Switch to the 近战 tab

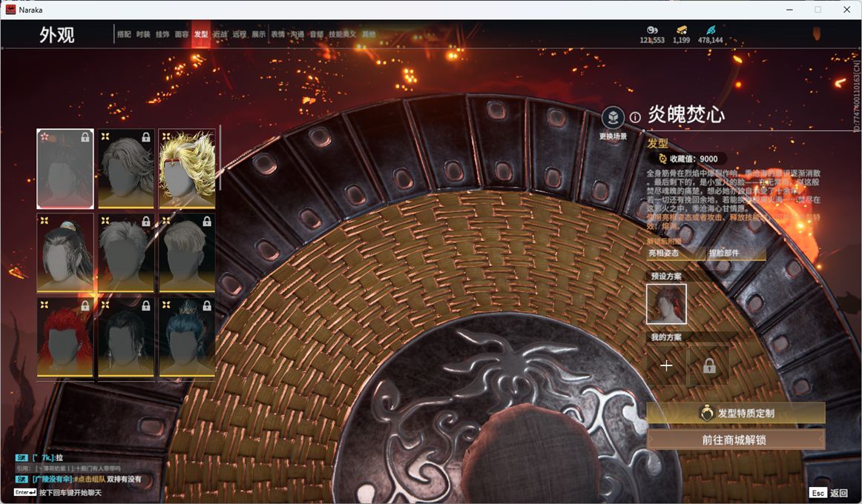click(220, 34)
